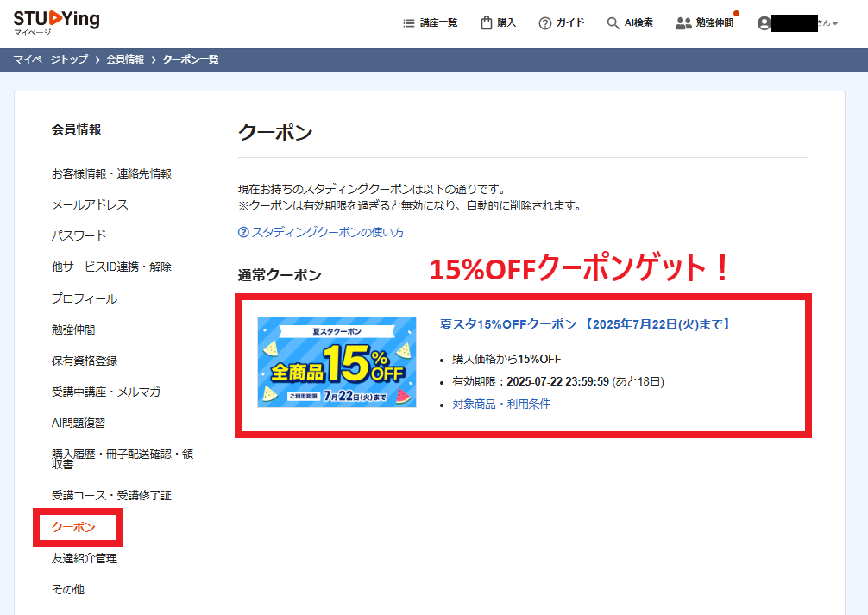This screenshot has width=868, height=615.
Task: Open 購入 in the header
Action: [x=506, y=22]
